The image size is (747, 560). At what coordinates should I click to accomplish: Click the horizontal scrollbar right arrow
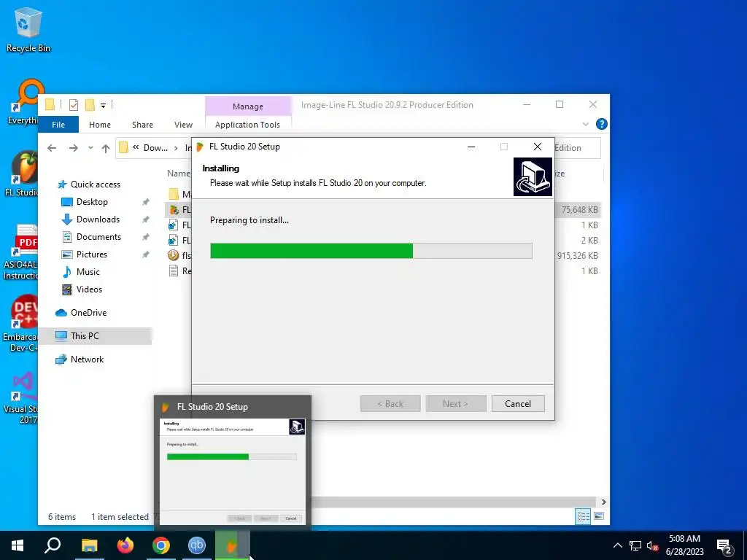click(x=603, y=502)
